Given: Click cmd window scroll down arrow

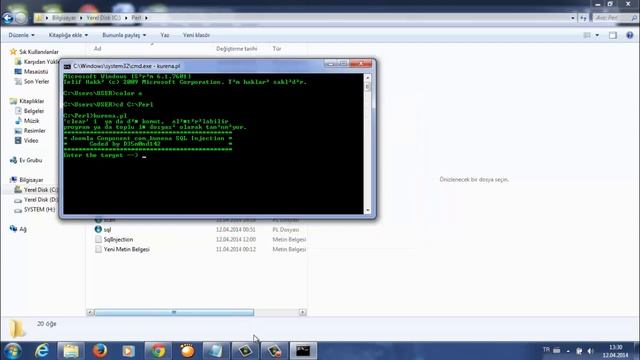Looking at the screenshot, I should [x=368, y=211].
